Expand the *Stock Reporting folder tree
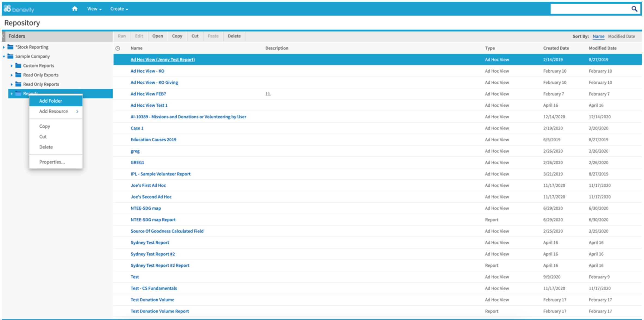Viewport: 644px width, 320px height. click(4, 47)
